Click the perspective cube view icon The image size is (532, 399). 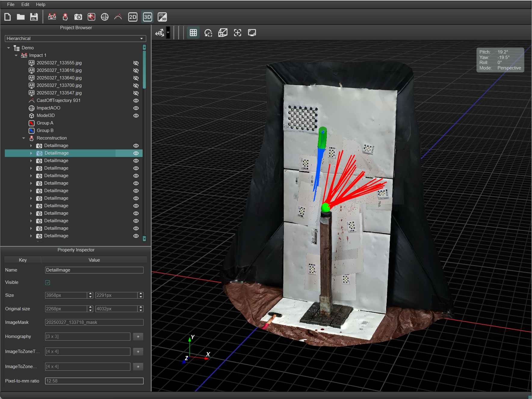223,32
